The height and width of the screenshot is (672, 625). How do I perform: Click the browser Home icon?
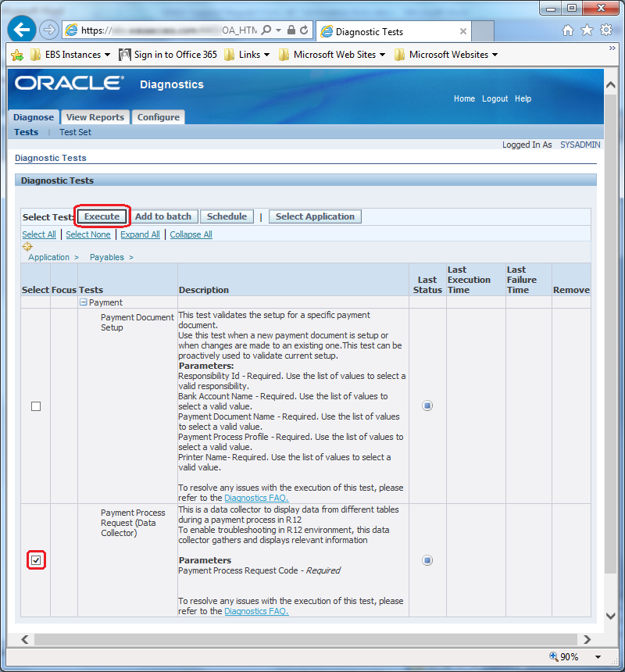coord(568,30)
